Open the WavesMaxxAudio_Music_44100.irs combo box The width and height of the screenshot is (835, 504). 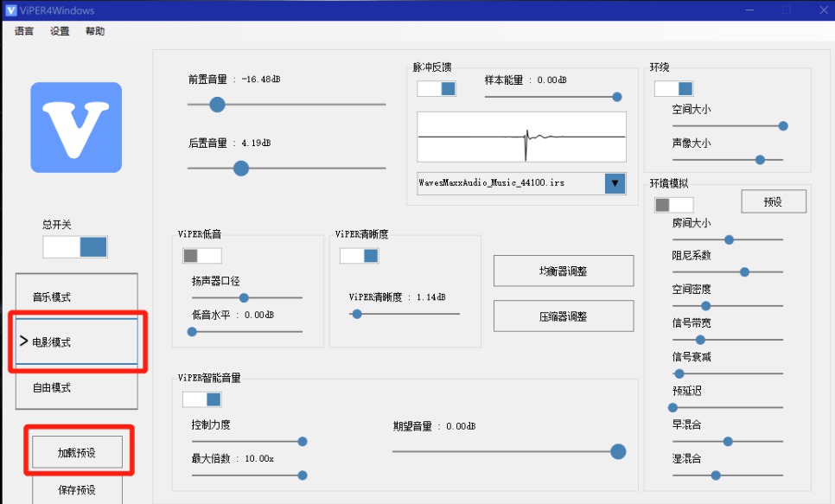coord(521,183)
